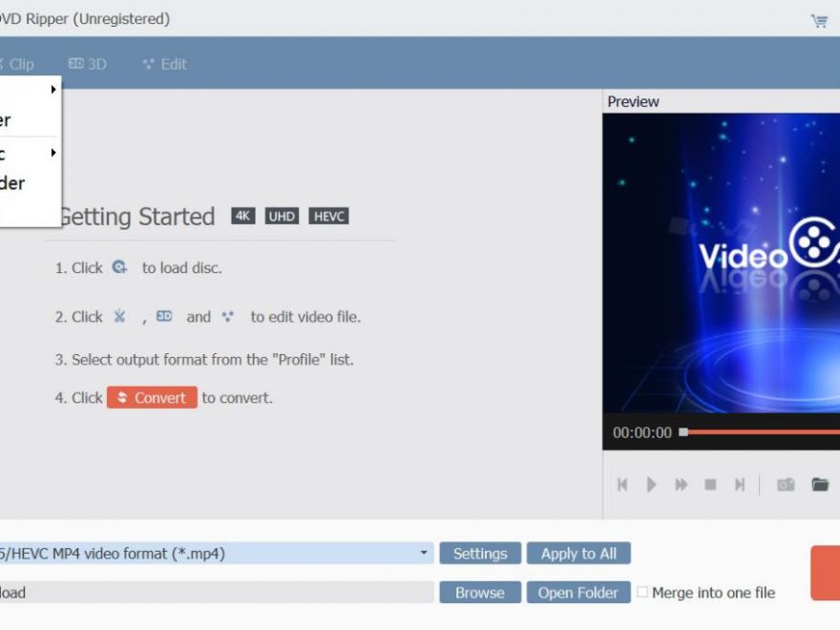Expand the second submenu arrow in popup menu
This screenshot has height=630, width=840.
53,153
